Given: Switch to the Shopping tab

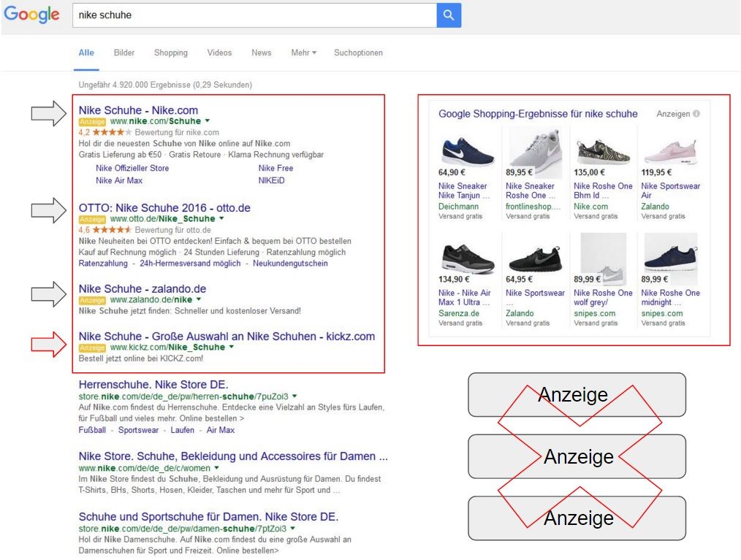Looking at the screenshot, I should (x=170, y=53).
